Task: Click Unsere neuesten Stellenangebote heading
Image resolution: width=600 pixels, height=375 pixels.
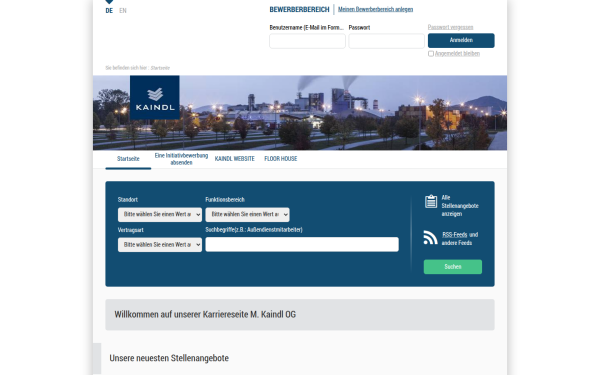Action: click(169, 358)
